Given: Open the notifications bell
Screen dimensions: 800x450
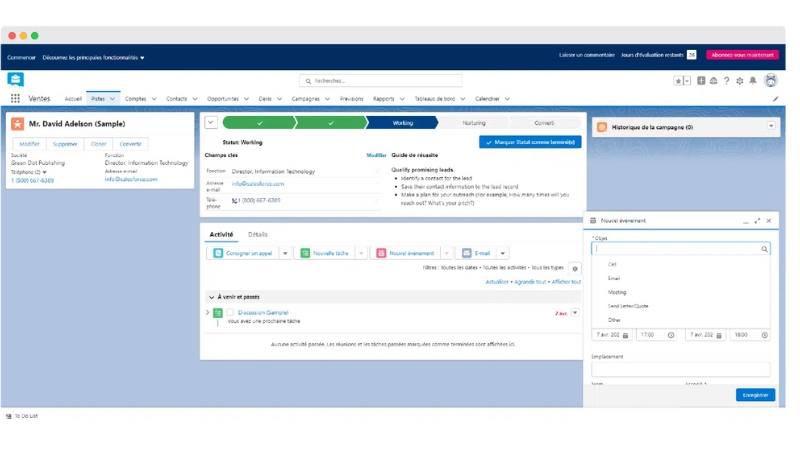Looking at the screenshot, I should [753, 81].
